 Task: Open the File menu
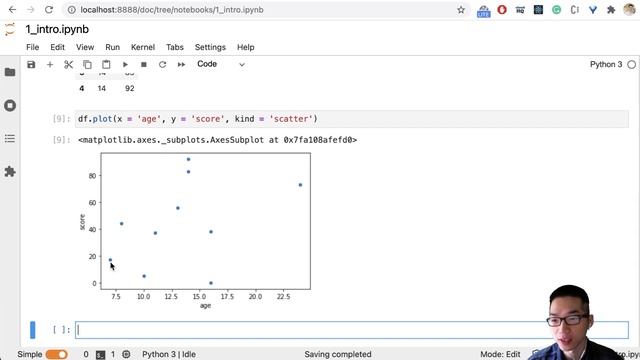tap(33, 47)
